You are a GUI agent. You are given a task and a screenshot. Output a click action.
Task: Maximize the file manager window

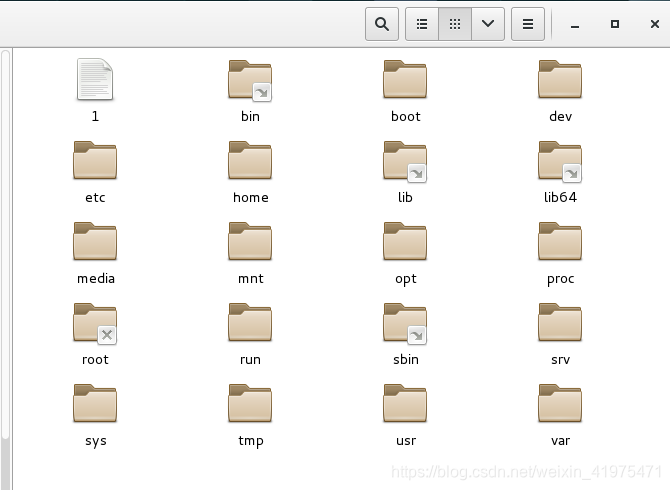click(x=615, y=24)
